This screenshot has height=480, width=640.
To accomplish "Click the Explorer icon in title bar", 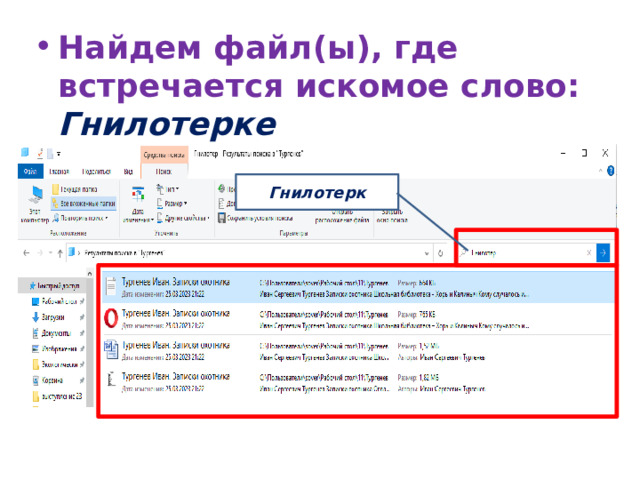I will click(25, 153).
